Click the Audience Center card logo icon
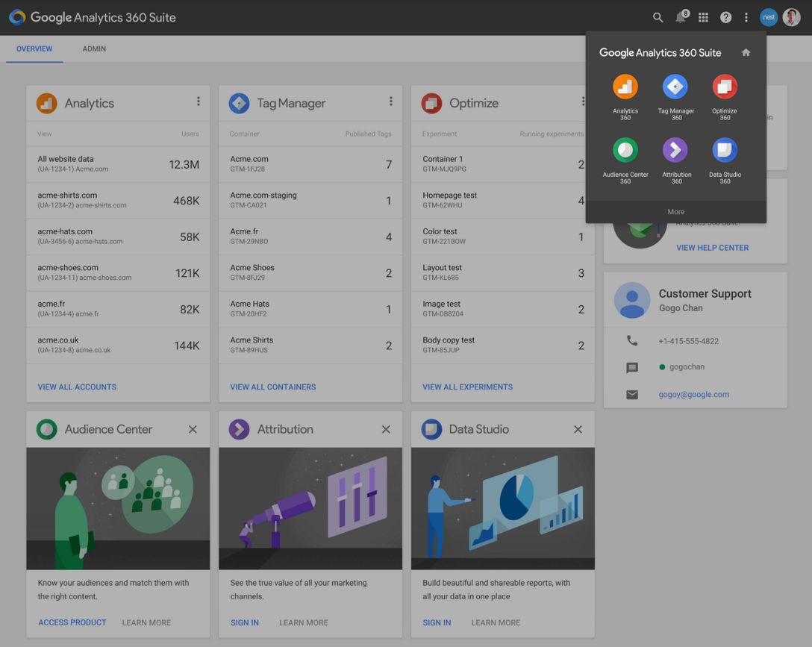The width and height of the screenshot is (812, 647). tap(46, 429)
